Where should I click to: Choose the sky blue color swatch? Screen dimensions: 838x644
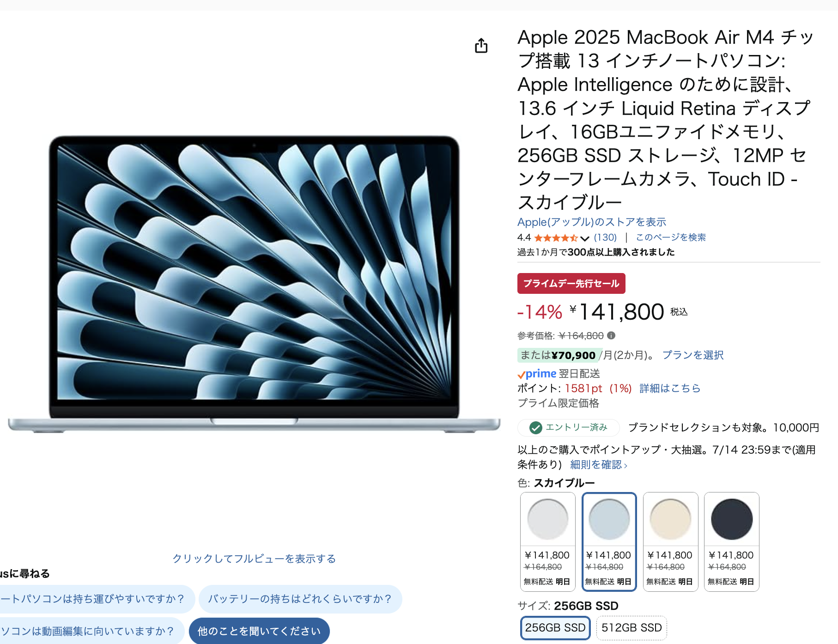(609, 541)
